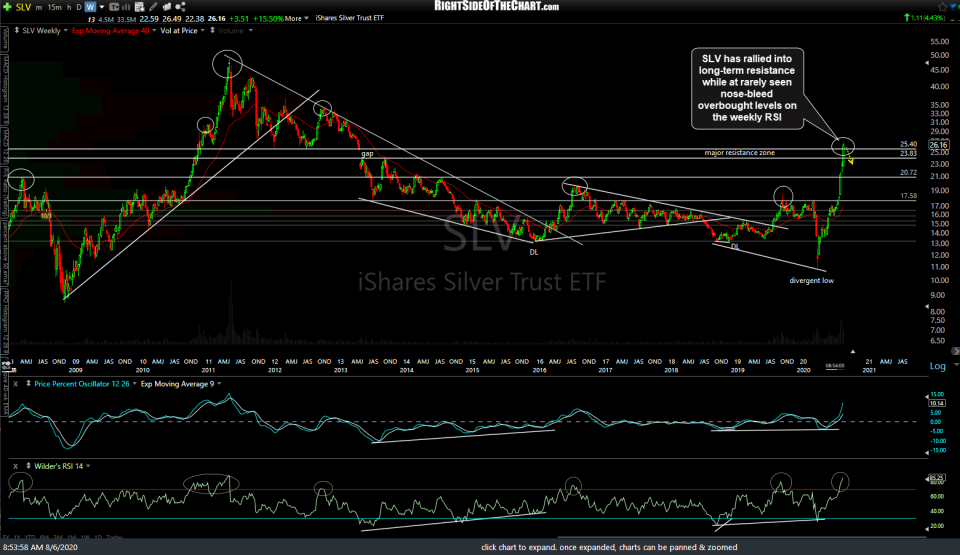The image size is (960, 555).
Task: Click reorder arrows beside Price Percent Oscillator
Action: point(28,384)
